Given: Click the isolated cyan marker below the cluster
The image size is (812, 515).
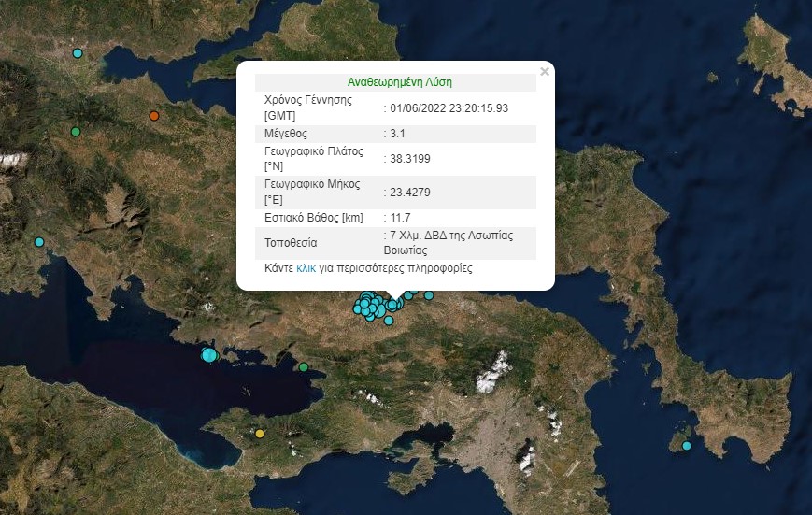Looking at the screenshot, I should [x=389, y=321].
